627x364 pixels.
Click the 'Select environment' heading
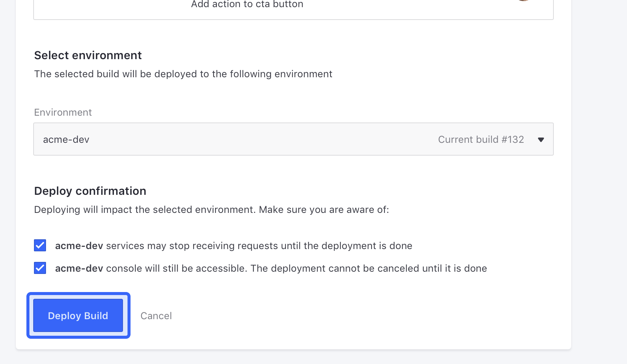click(x=88, y=55)
